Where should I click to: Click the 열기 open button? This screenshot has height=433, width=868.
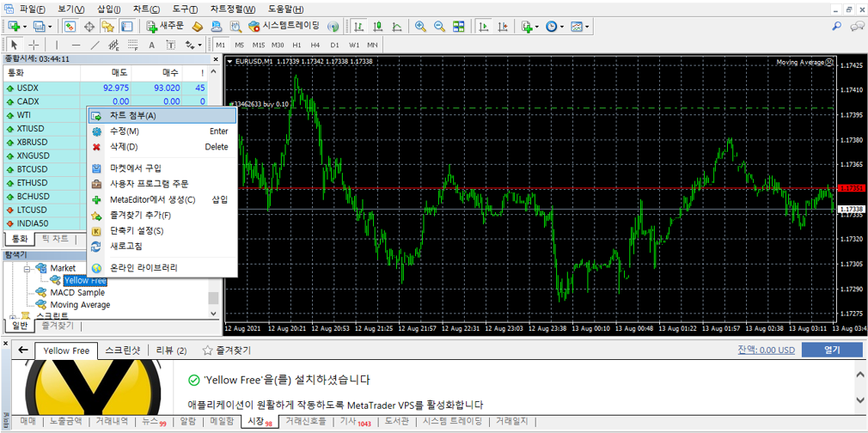point(832,350)
